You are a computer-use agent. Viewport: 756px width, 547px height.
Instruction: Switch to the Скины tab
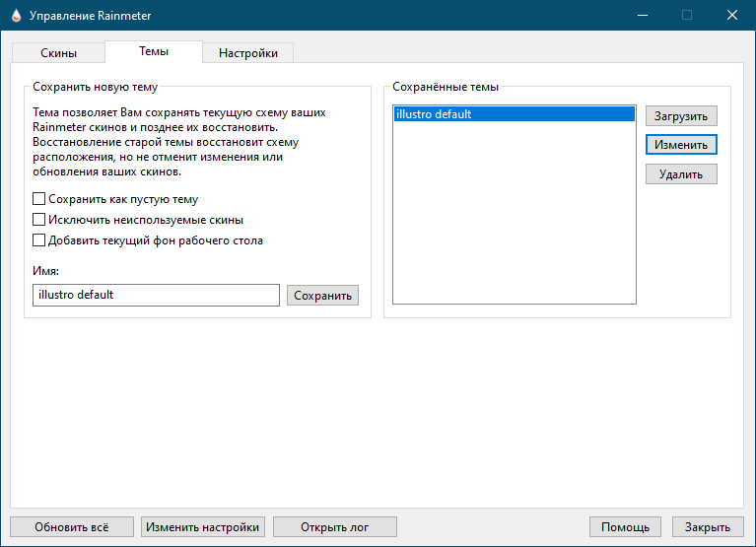[58, 53]
